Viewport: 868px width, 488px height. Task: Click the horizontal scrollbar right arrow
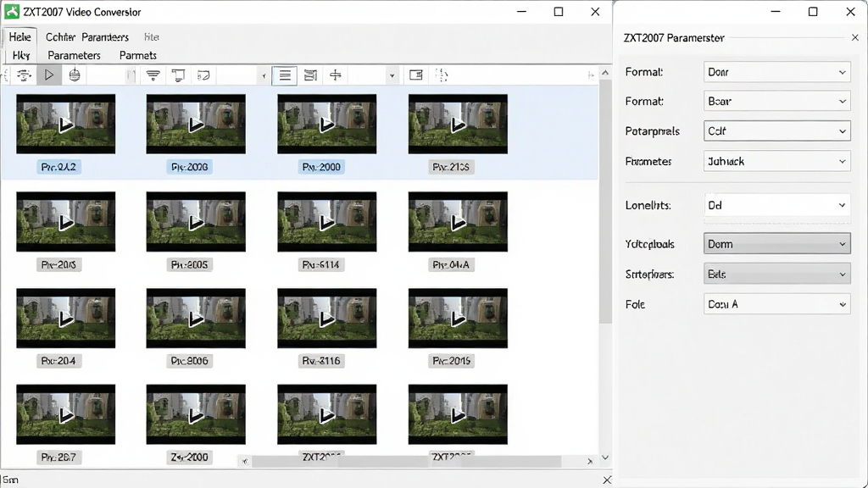coord(590,461)
